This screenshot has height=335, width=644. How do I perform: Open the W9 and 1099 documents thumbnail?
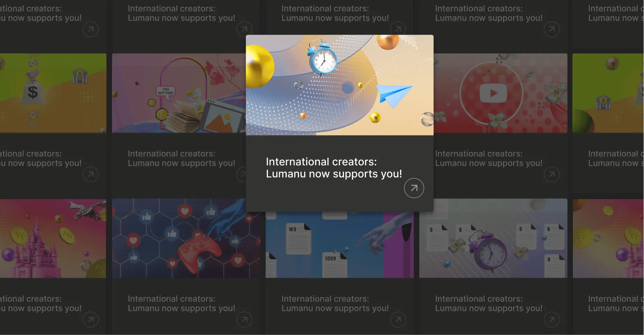340,245
